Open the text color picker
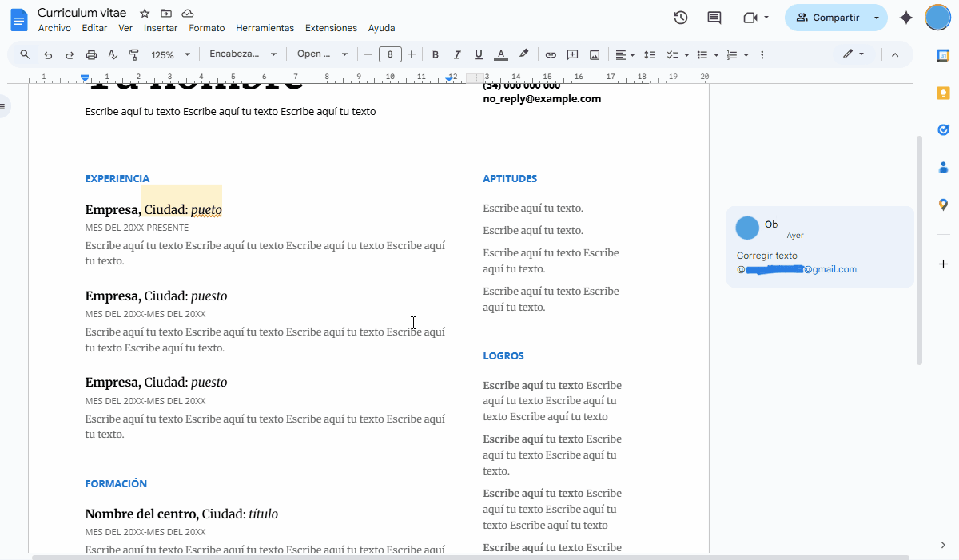 tap(501, 54)
